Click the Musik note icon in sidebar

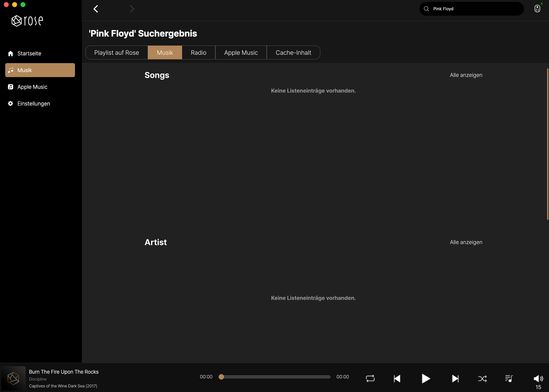[x=10, y=70]
